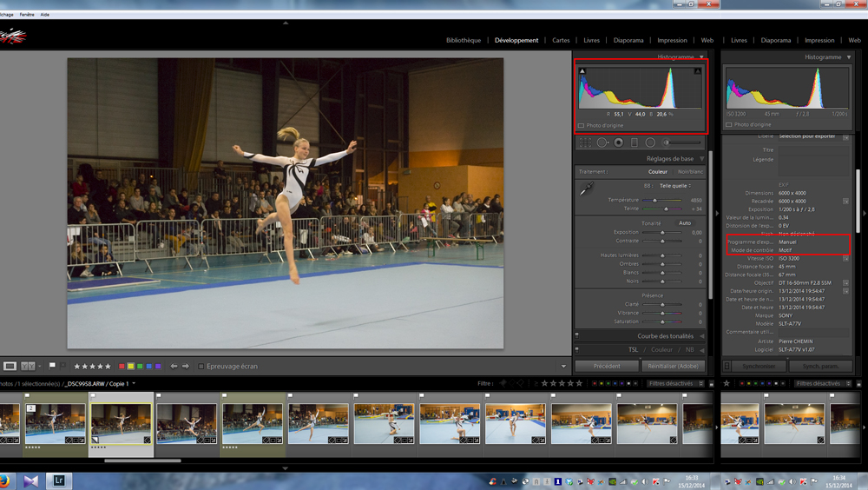
Task: Open filmstrip source path dropdown
Action: tap(134, 384)
